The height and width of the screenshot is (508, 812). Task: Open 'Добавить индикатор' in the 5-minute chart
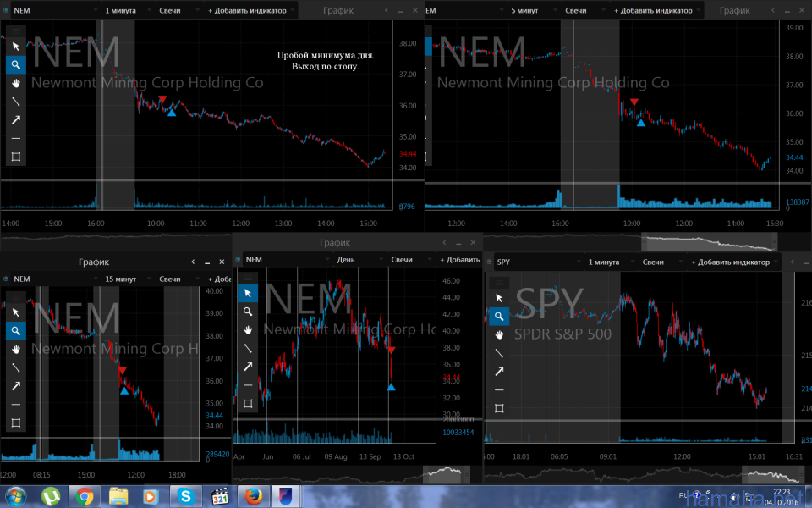(x=656, y=10)
